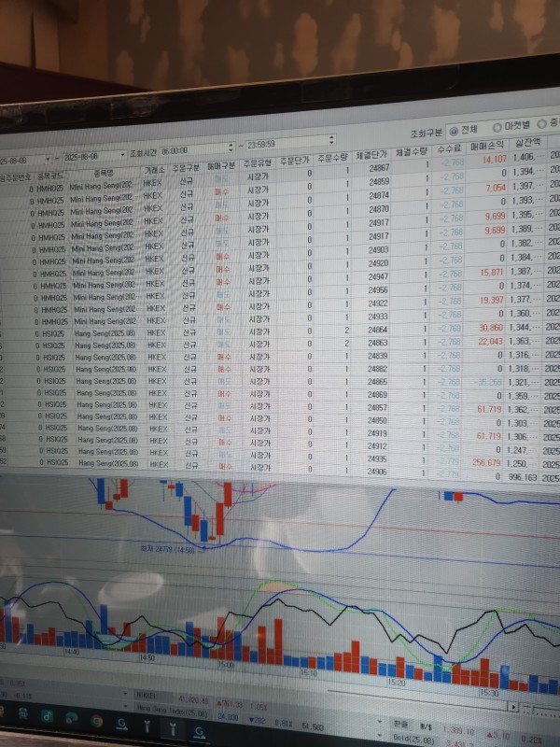Sort by the 종목명 column header
The height and width of the screenshot is (747, 560).
tap(104, 173)
